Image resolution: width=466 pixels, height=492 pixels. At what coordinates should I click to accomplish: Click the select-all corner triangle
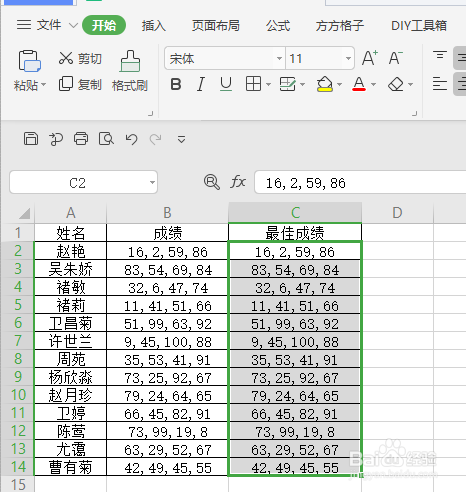25,213
